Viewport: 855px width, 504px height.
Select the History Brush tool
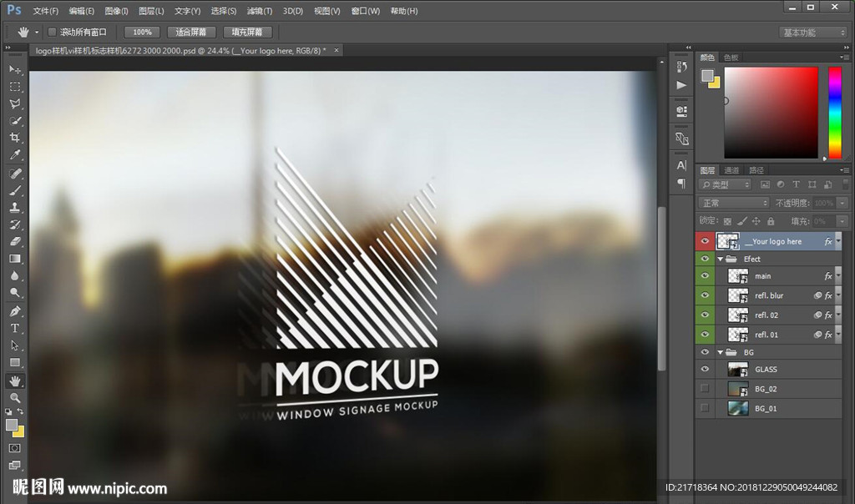(15, 224)
